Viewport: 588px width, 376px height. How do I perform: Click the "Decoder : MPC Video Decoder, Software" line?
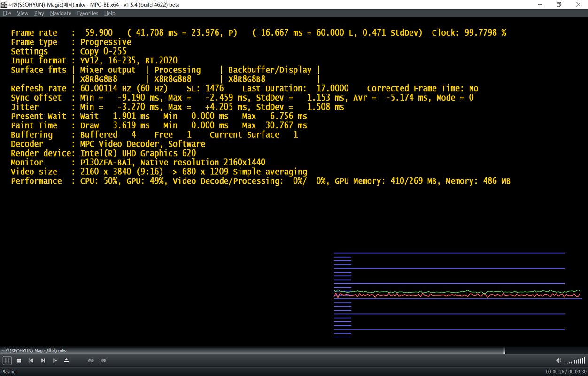108,144
